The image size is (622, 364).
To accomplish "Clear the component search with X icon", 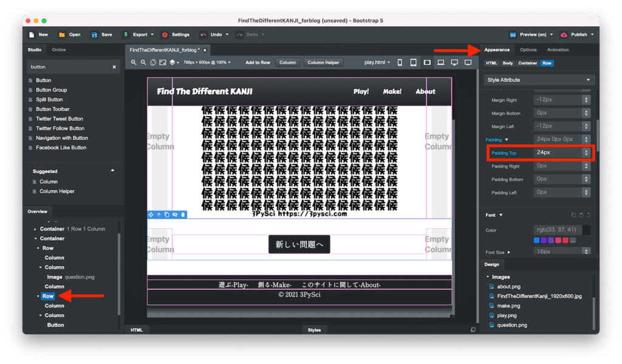I will click(114, 67).
